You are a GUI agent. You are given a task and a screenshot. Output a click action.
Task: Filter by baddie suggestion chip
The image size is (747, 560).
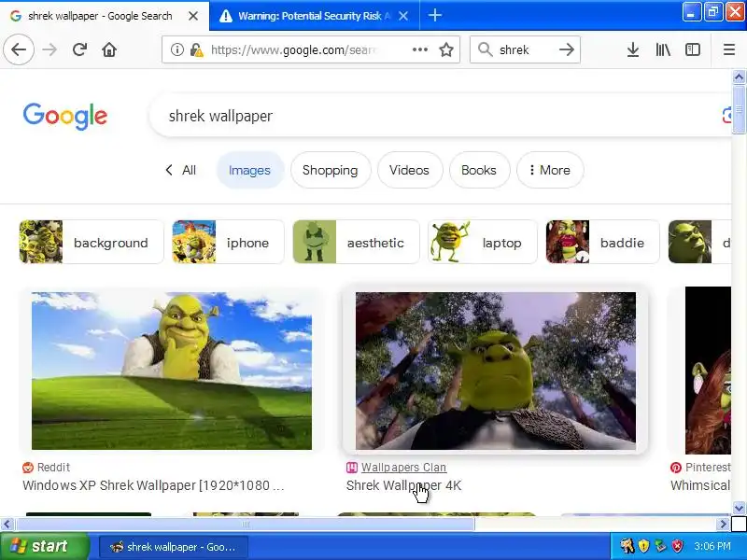602,242
